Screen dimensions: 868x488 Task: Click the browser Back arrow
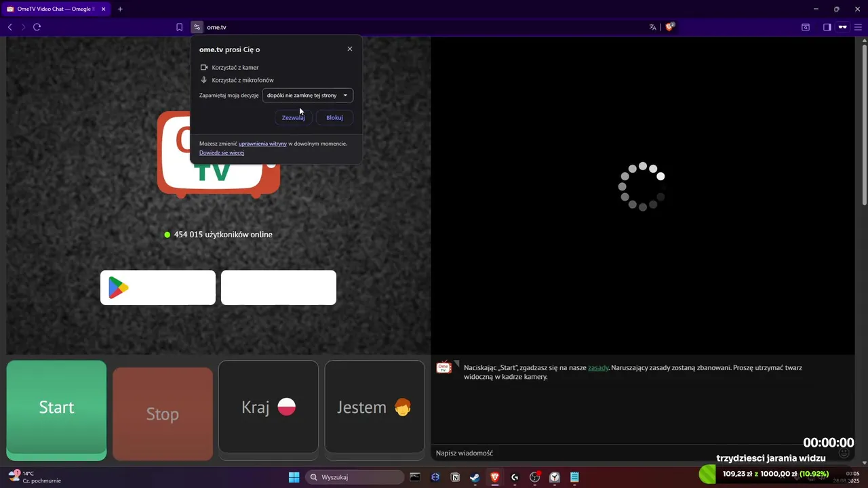coord(9,27)
